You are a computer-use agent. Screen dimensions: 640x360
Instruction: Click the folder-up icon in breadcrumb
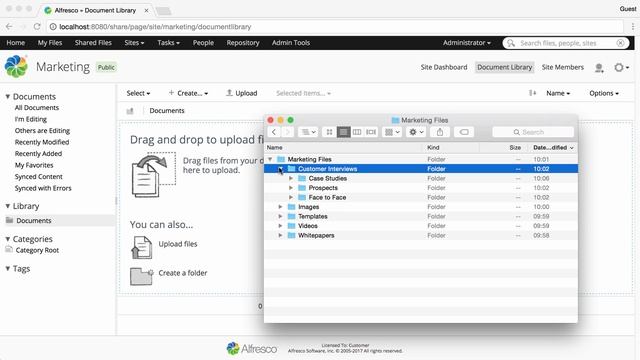(130, 111)
